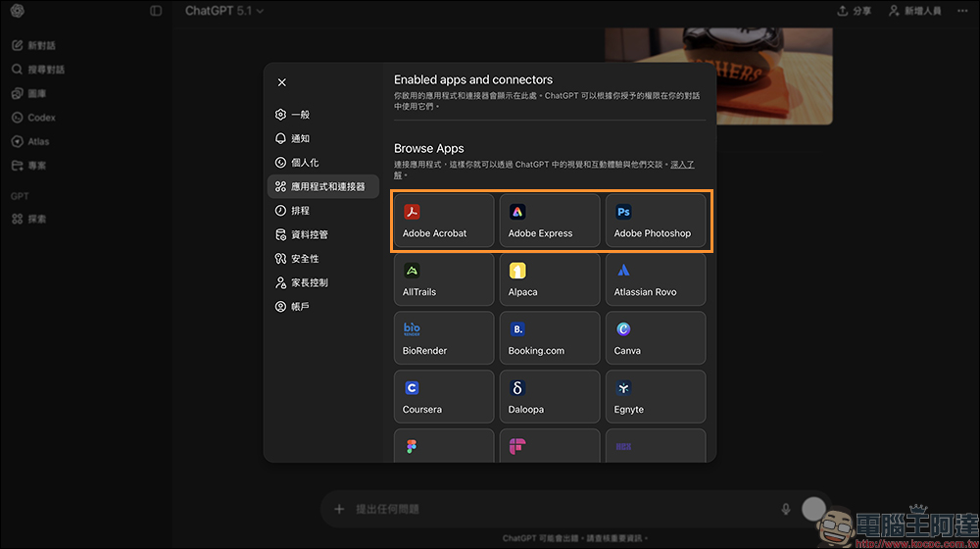Screen dimensions: 980x549
Task: Select the Security settings tab
Action: (x=323, y=258)
